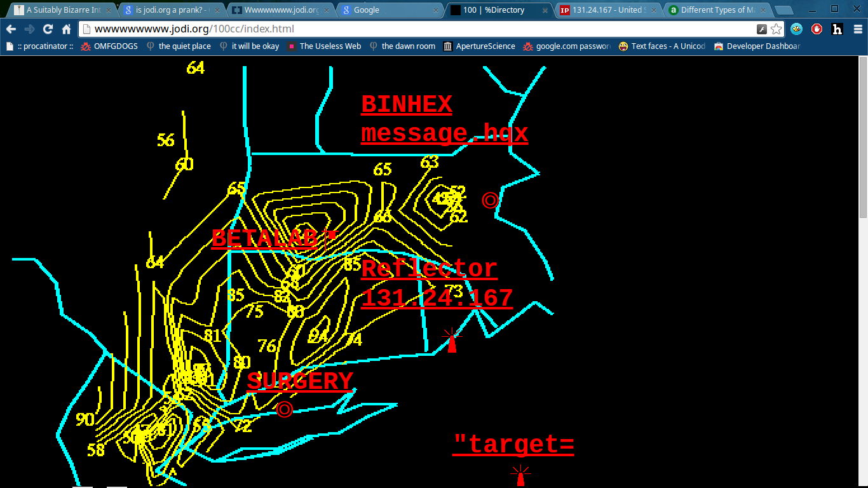Follow the 'Reflector 131.24.167' link
The width and height of the screenshot is (868, 488).
click(x=436, y=283)
